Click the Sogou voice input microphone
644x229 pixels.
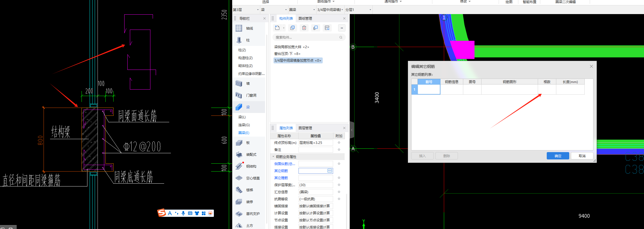tap(183, 213)
